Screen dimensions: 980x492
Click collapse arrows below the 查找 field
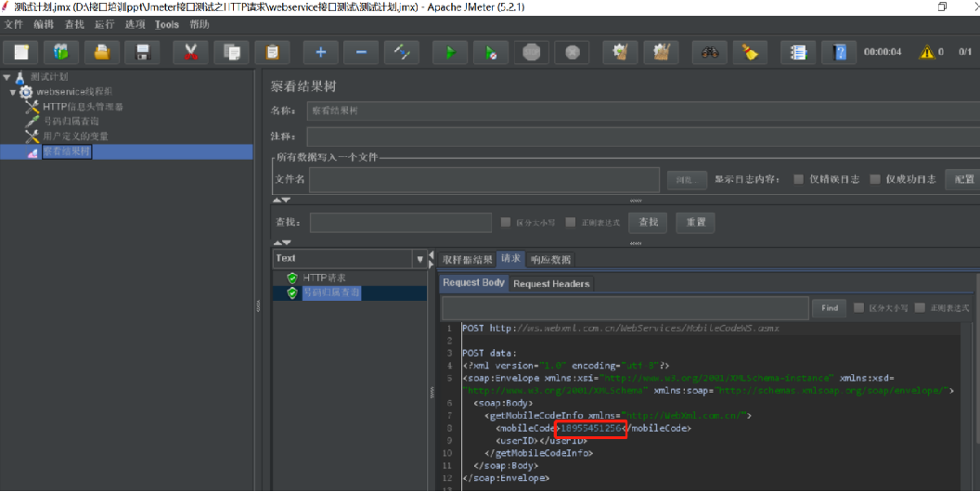tap(281, 242)
